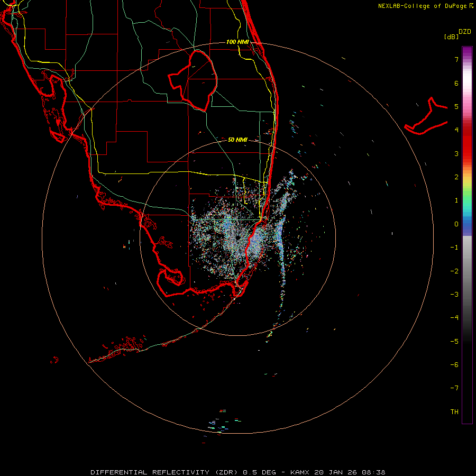Click the 7 dB colorbar tick label
476x476 pixels.
point(456,59)
